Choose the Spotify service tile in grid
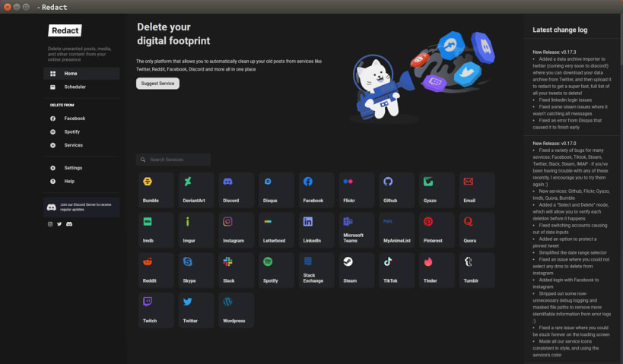623x364 pixels. click(x=277, y=271)
